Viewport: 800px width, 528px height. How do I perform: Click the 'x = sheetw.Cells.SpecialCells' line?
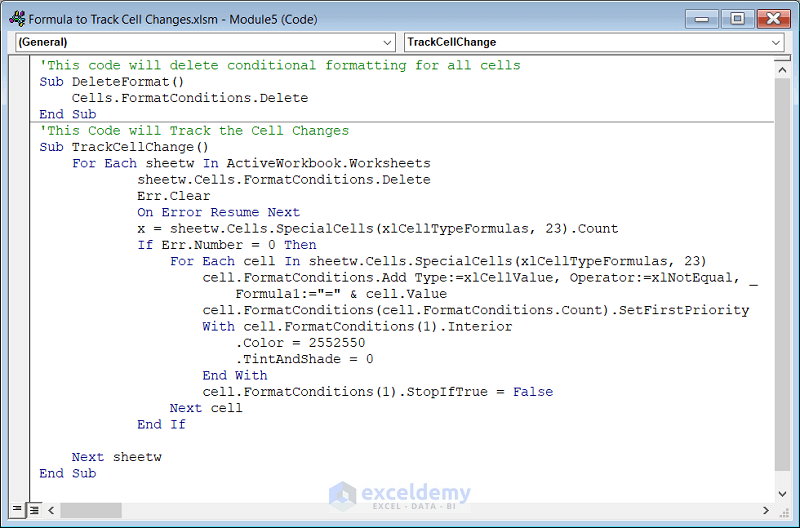[x=378, y=229]
